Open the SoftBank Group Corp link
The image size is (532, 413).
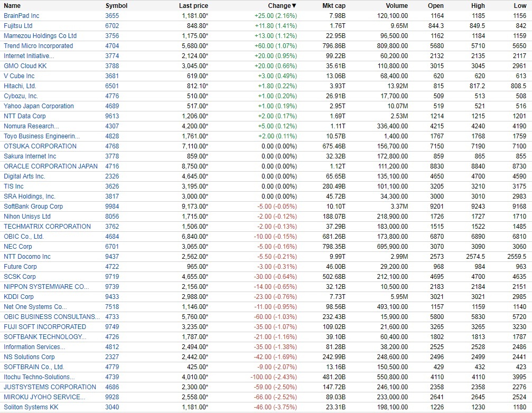(x=33, y=206)
